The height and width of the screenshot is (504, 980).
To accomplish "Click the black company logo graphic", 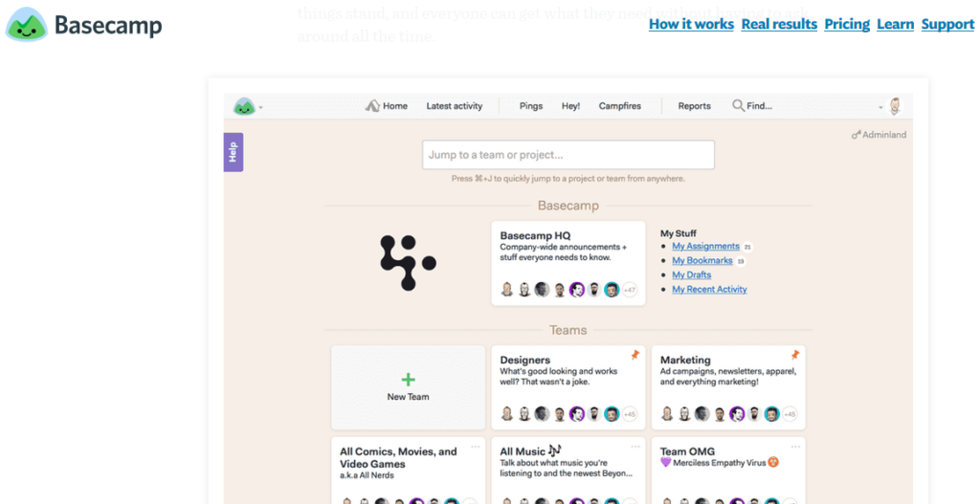I will 408,263.
